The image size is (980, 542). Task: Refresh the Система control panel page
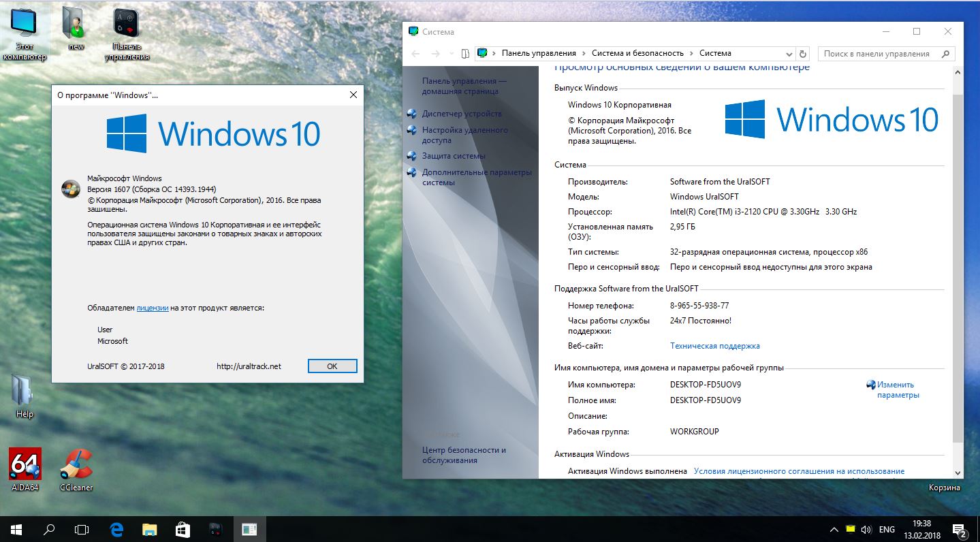point(803,53)
